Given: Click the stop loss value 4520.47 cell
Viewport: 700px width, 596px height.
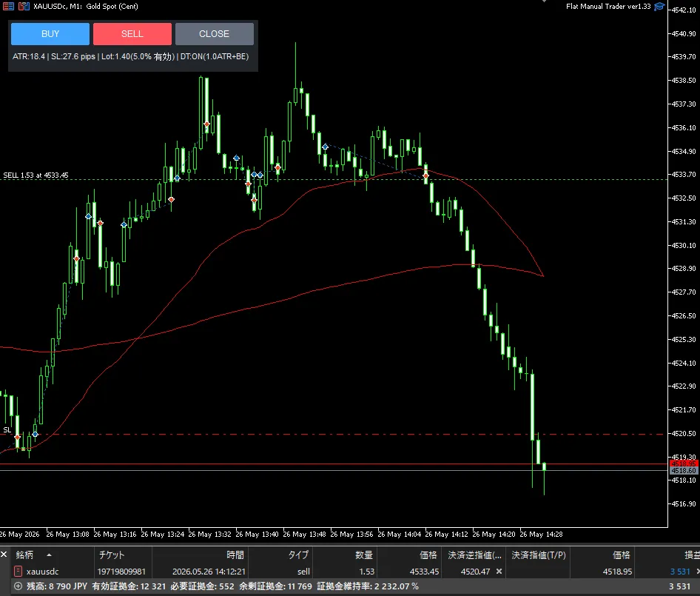Looking at the screenshot, I should 476,572.
